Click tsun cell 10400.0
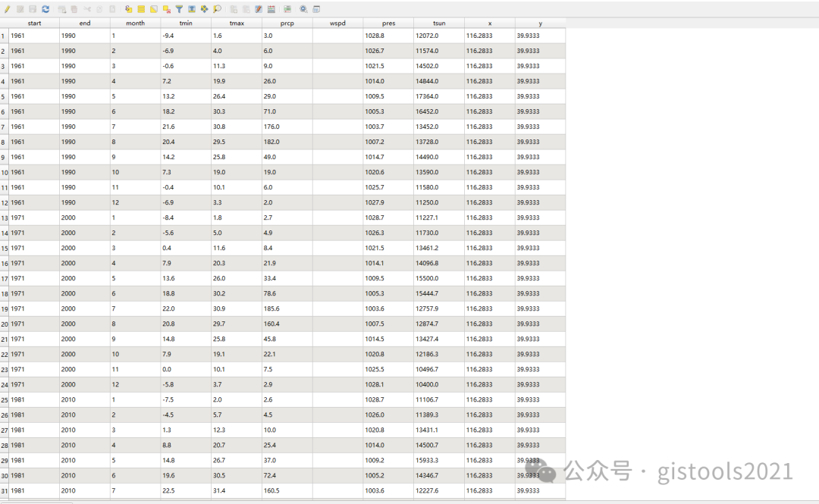 [x=439, y=384]
